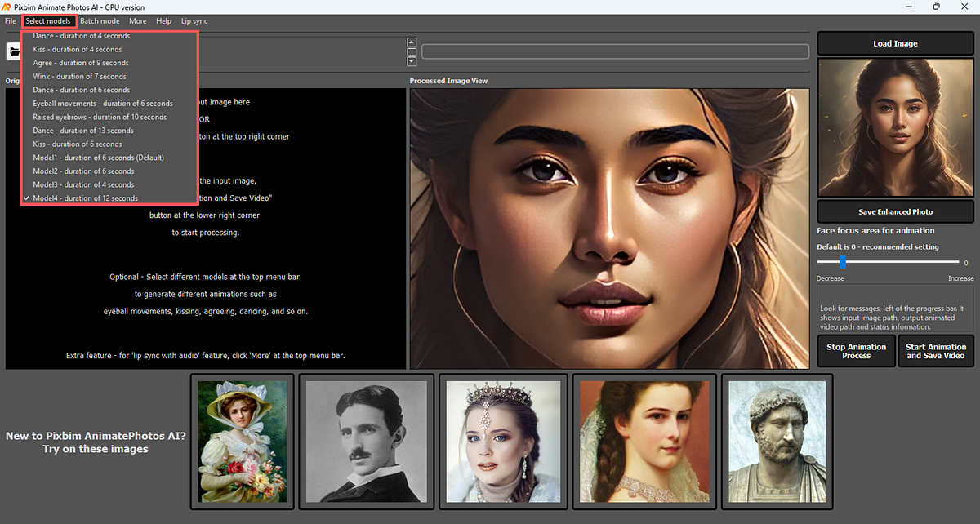Viewport: 980px width, 524px height.
Task: Open the More menu
Action: (137, 20)
